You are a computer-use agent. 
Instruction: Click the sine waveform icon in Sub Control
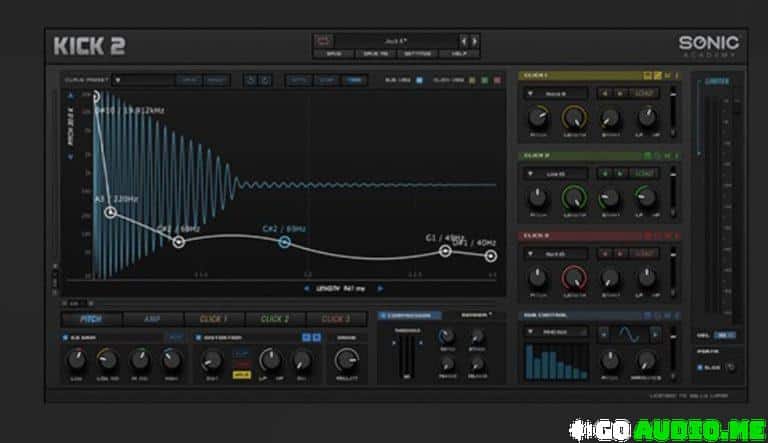(629, 335)
